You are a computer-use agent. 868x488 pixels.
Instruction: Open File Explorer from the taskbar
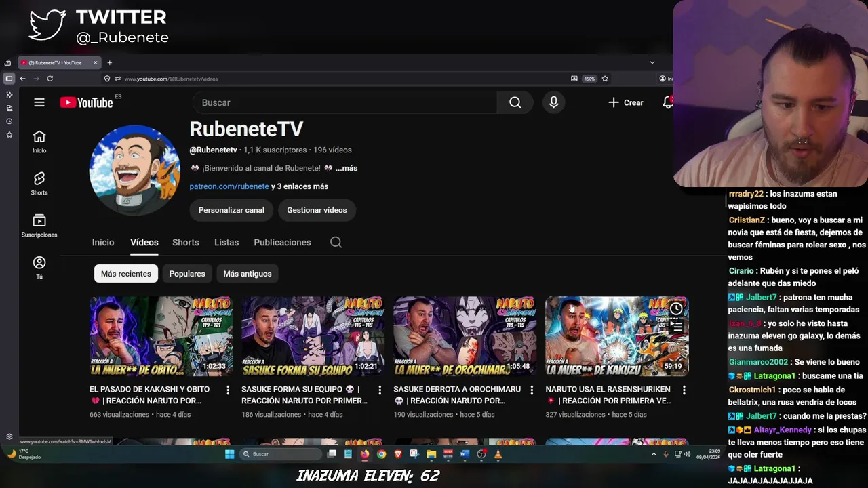pos(431,454)
